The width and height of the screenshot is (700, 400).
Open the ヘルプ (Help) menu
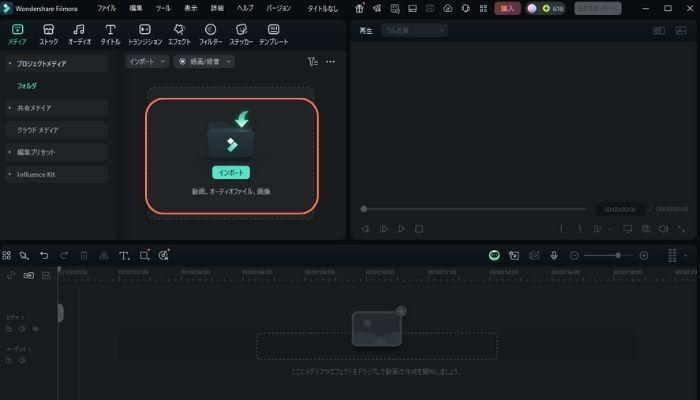point(245,8)
